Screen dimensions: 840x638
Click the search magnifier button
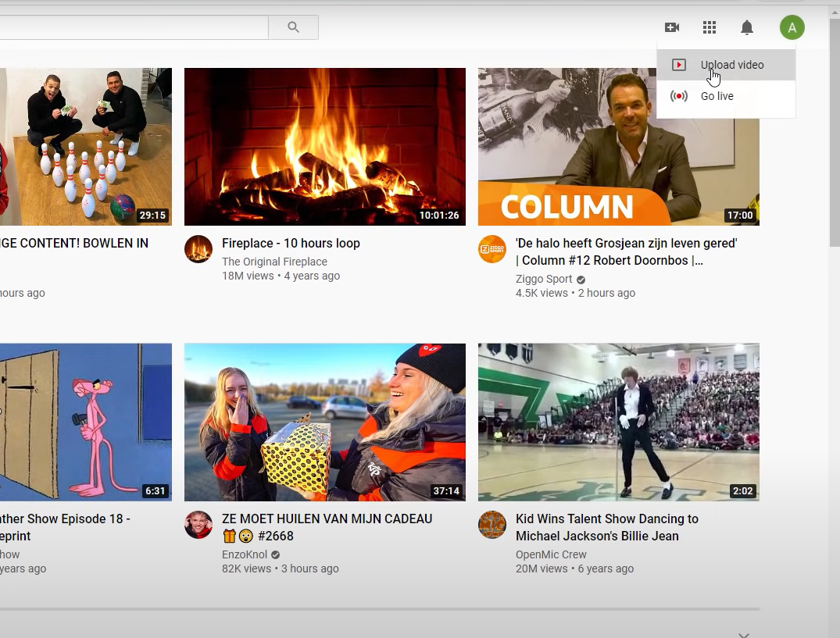[293, 27]
